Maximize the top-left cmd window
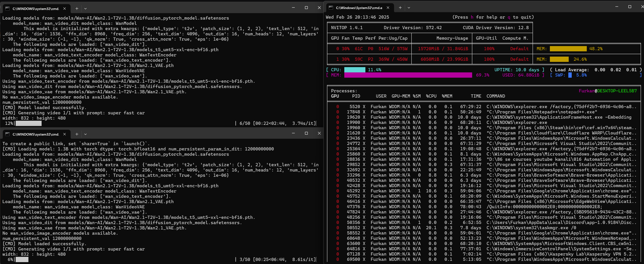The width and height of the screenshot is (644, 264). 306,8
